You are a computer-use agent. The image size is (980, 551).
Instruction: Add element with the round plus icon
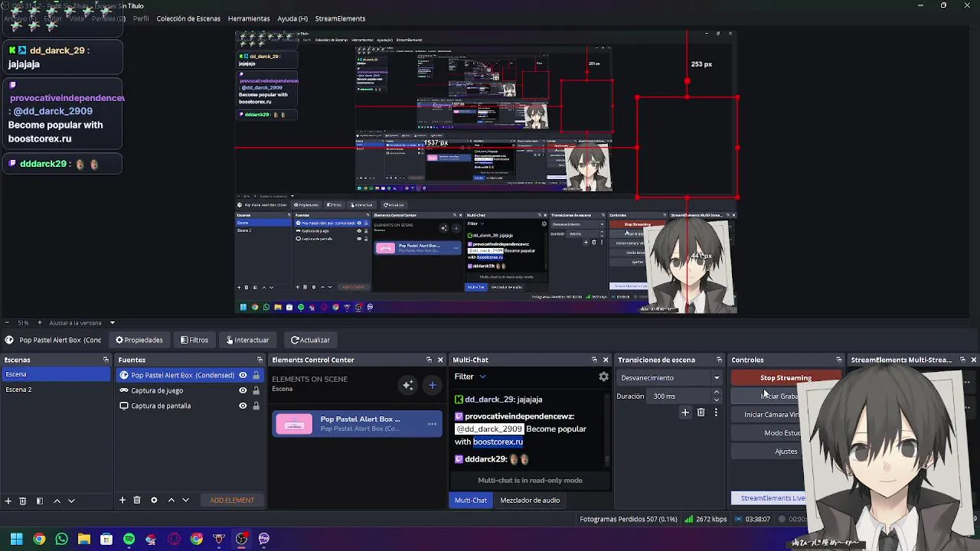[432, 385]
